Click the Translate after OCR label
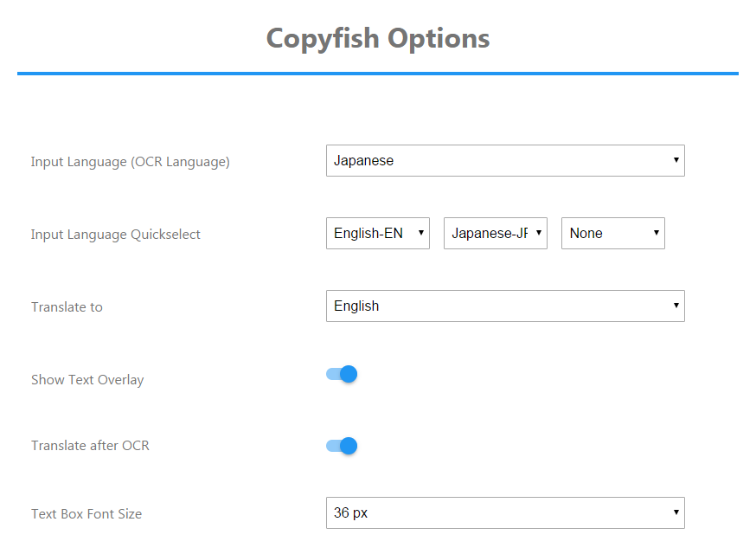Image resolution: width=756 pixels, height=554 pixels. [90, 446]
